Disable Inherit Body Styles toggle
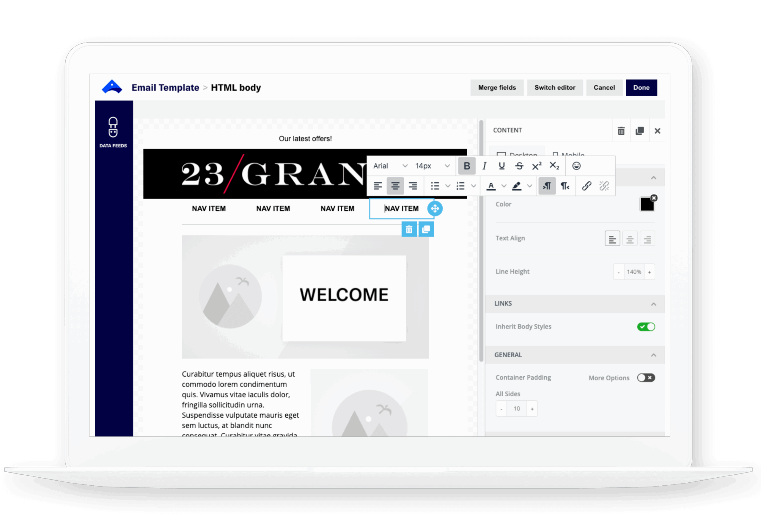The image size is (761, 532). (646, 327)
